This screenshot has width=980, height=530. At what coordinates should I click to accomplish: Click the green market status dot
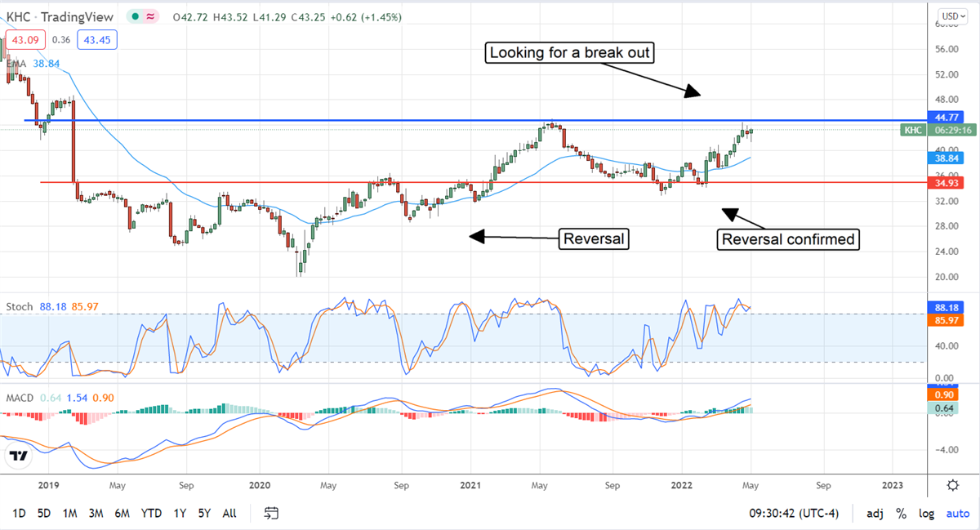point(133,17)
